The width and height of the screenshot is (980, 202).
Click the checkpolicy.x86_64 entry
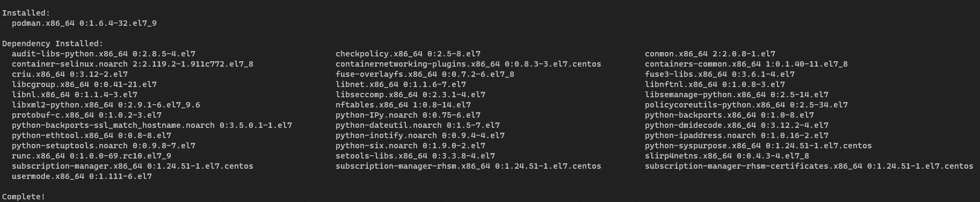click(x=408, y=54)
